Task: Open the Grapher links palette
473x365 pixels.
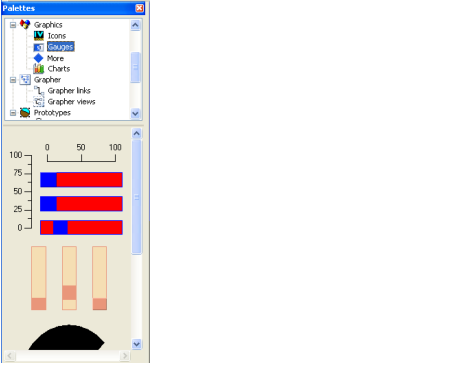Action: click(69, 91)
